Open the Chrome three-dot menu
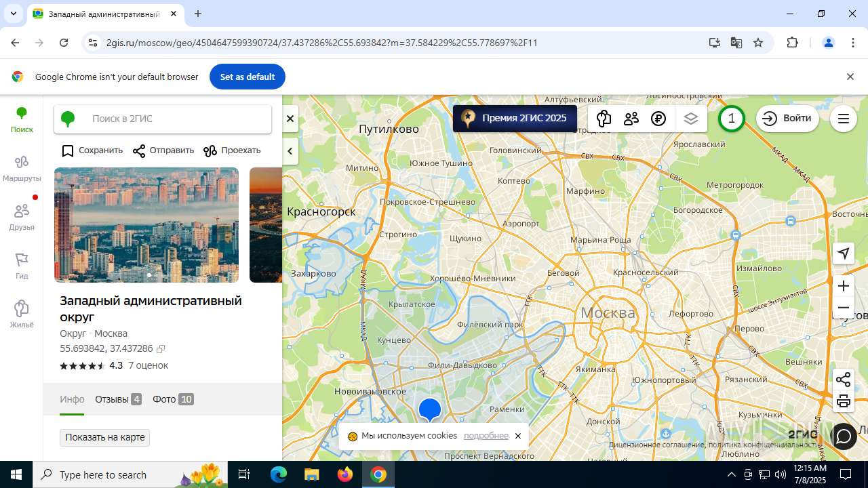868x488 pixels. [853, 43]
